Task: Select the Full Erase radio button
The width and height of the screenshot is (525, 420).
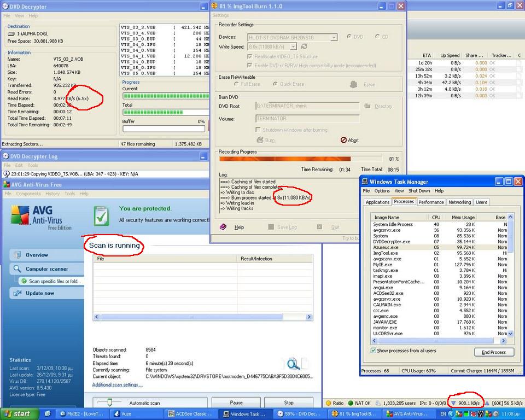Action: tap(236, 84)
